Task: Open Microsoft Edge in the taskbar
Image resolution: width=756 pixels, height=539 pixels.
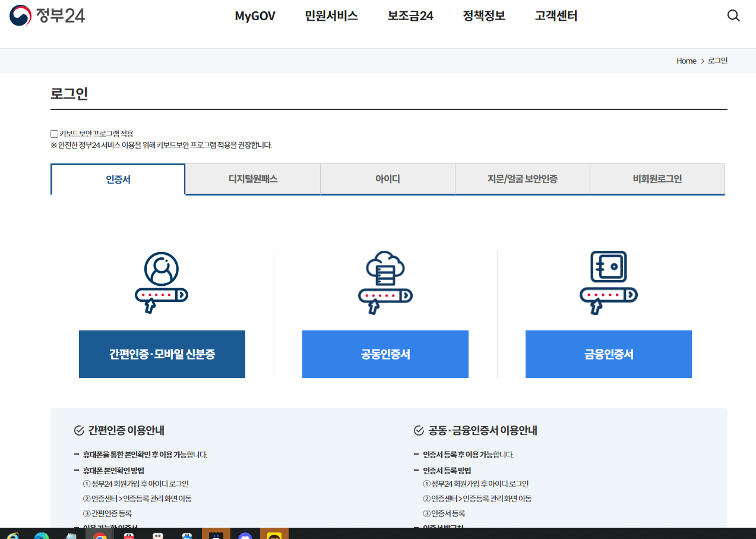Action: (42, 534)
